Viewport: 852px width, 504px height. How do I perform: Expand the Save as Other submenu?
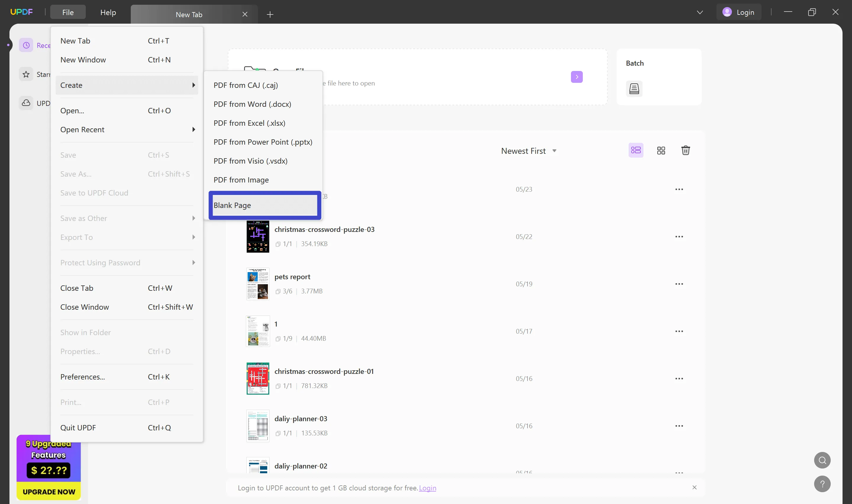coord(128,218)
